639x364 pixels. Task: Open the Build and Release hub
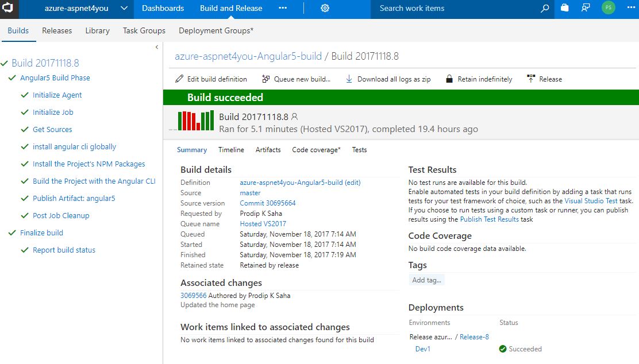tap(231, 8)
